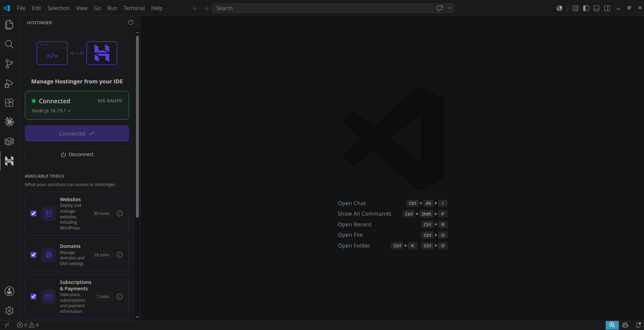Open the Edit menu
Viewport: 644px width, 330px height.
click(x=36, y=8)
